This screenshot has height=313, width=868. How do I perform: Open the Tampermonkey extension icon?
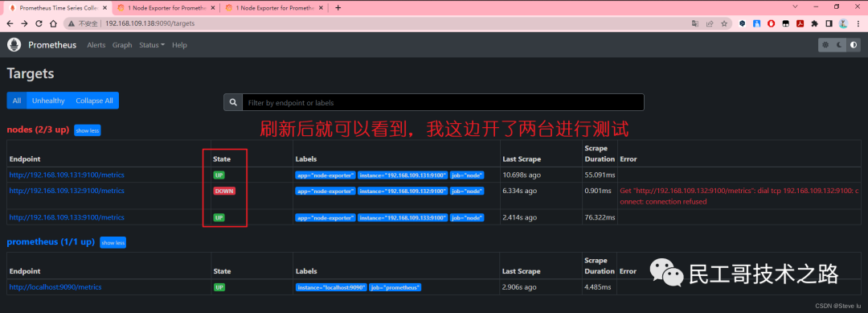(785, 24)
